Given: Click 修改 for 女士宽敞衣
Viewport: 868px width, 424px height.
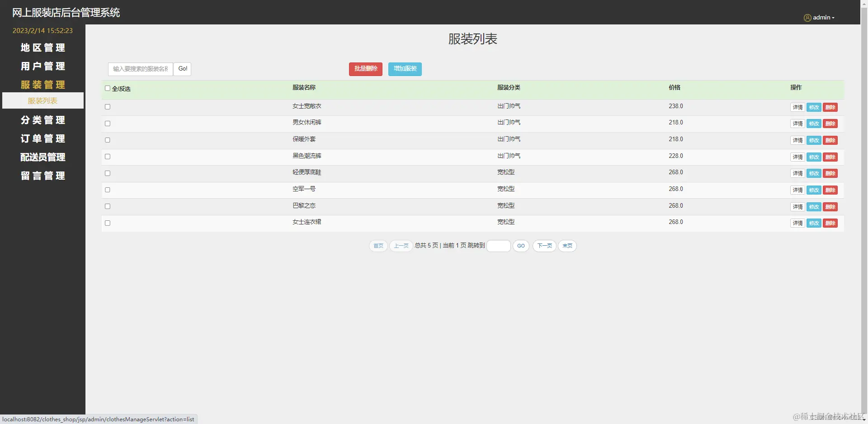Looking at the screenshot, I should point(814,107).
